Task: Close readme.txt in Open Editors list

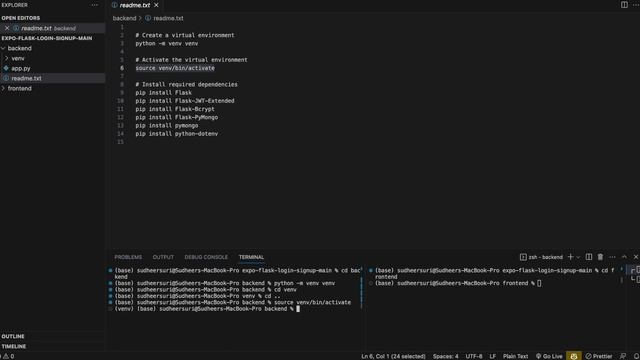Action: click(7, 28)
